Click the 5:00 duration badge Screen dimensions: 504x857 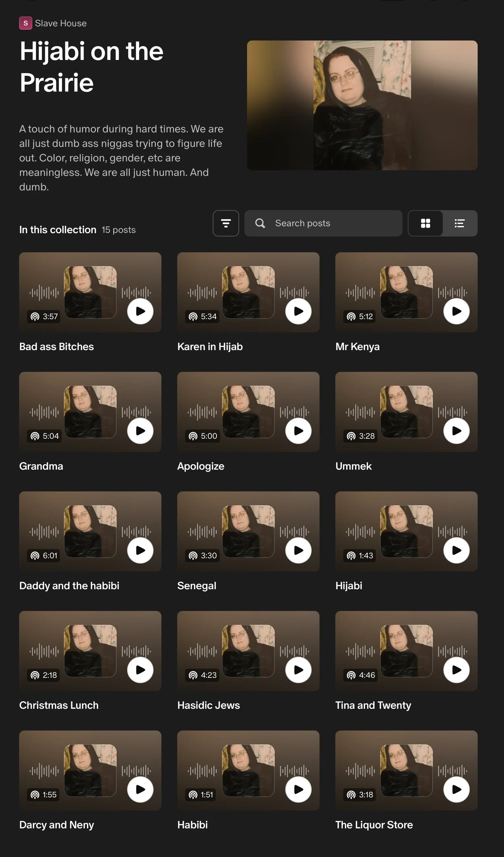[203, 436]
